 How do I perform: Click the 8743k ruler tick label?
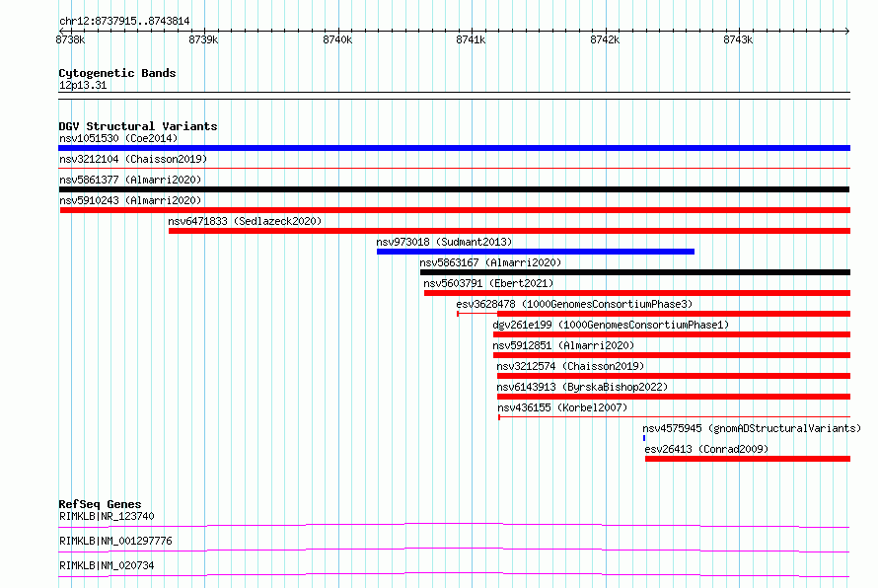pyautogui.click(x=738, y=39)
